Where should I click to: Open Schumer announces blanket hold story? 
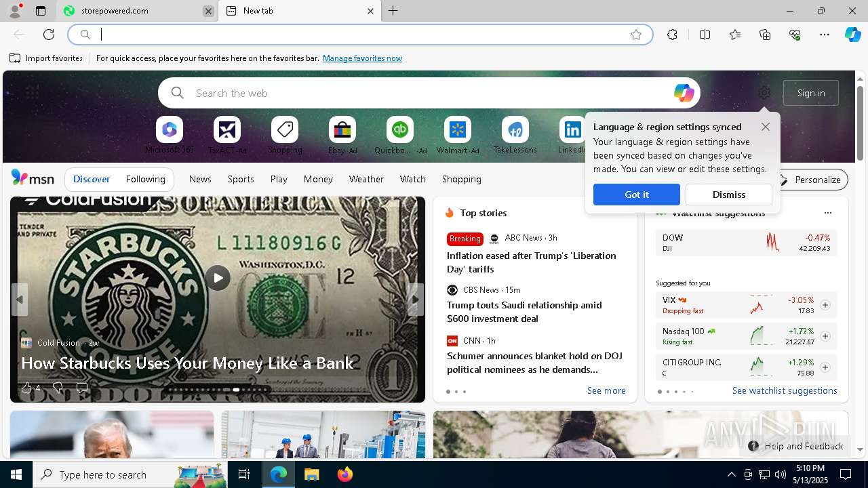pos(534,363)
